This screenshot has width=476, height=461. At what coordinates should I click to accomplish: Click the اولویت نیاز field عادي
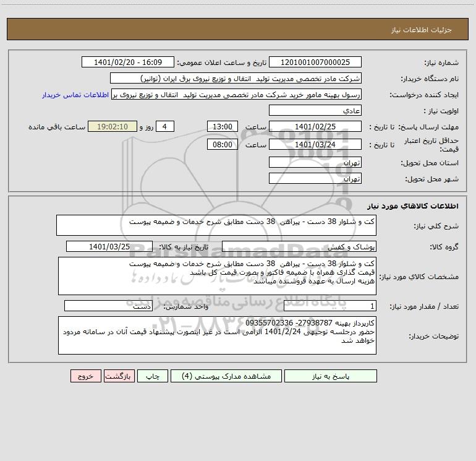(x=315, y=110)
